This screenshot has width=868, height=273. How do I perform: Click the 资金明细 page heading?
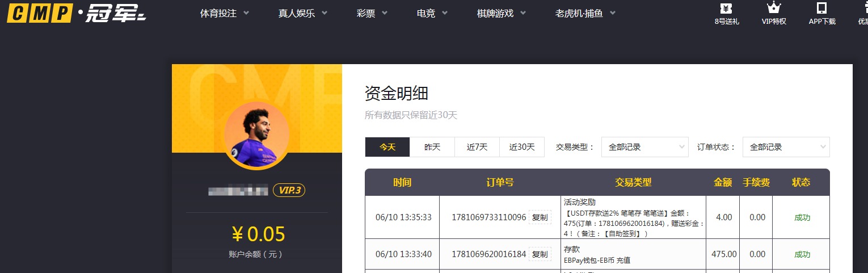(x=396, y=93)
